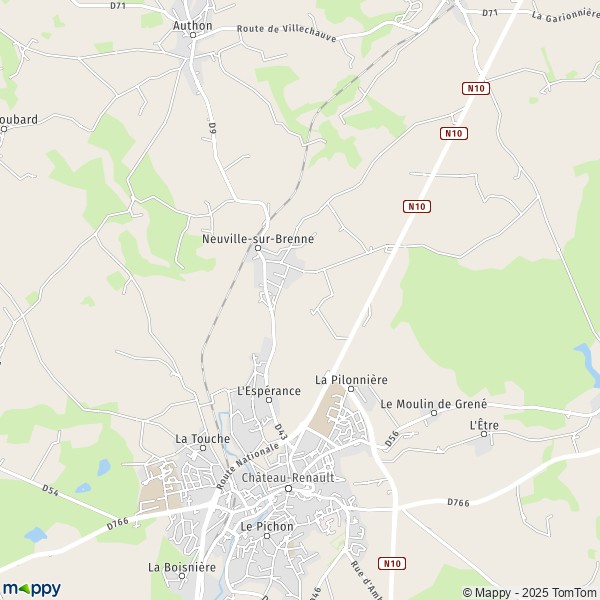Click the Le Moulin de Grené marker

(x=434, y=413)
